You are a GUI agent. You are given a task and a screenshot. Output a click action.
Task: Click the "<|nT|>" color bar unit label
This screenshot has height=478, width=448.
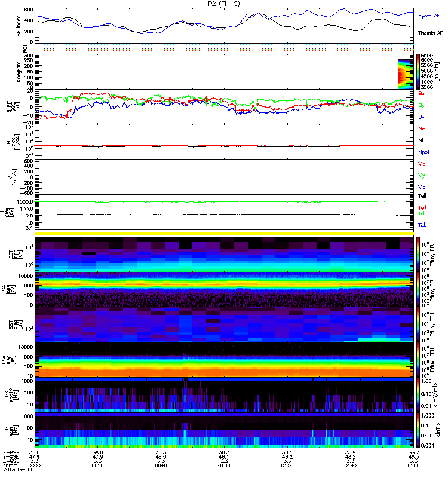438,430
